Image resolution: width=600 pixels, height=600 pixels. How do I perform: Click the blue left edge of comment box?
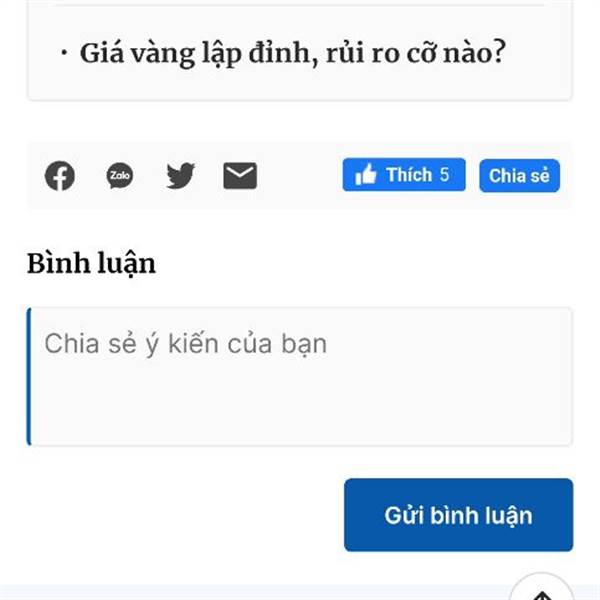(29, 377)
